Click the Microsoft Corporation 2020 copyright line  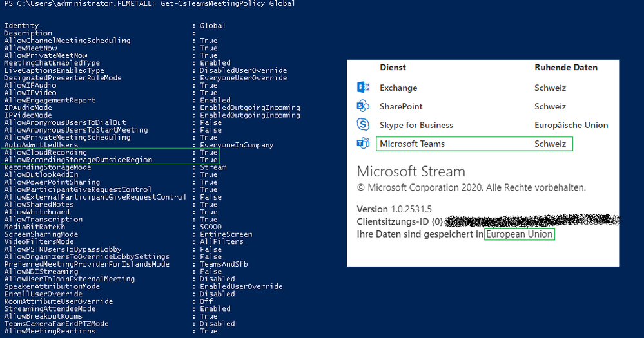(x=471, y=187)
